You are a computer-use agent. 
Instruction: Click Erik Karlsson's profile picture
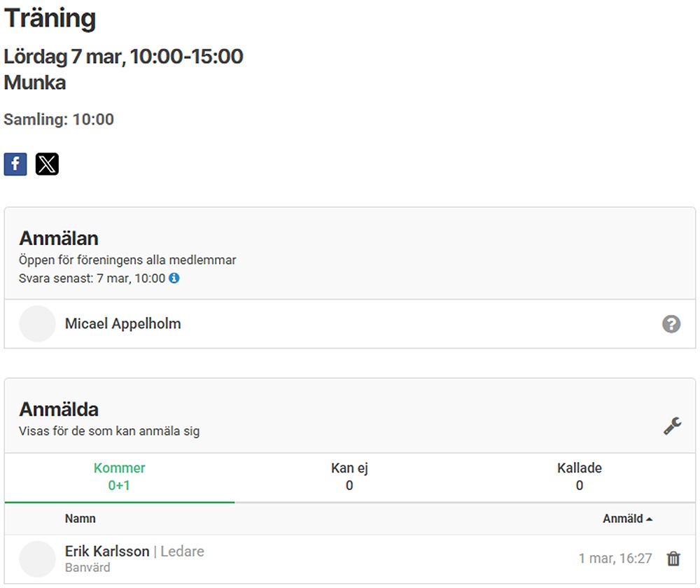coord(37,559)
